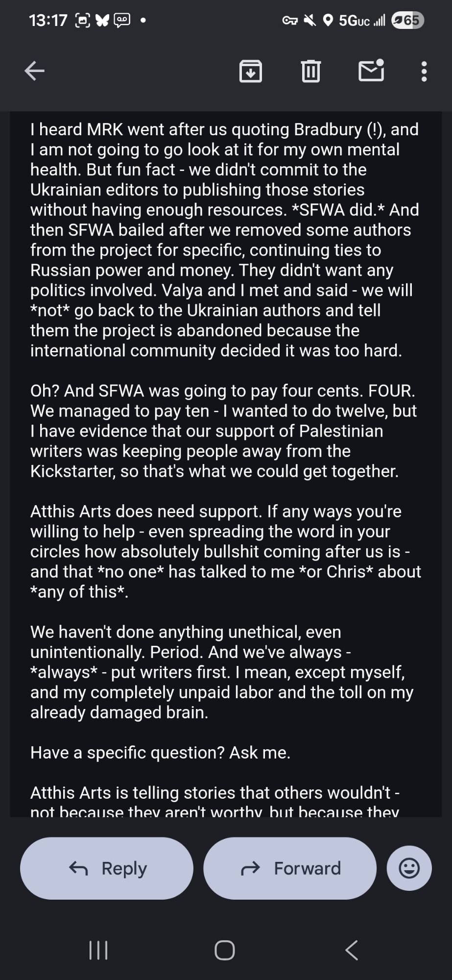Tap the battery indicator in status bar
Screen dimensions: 452x980
407,21
